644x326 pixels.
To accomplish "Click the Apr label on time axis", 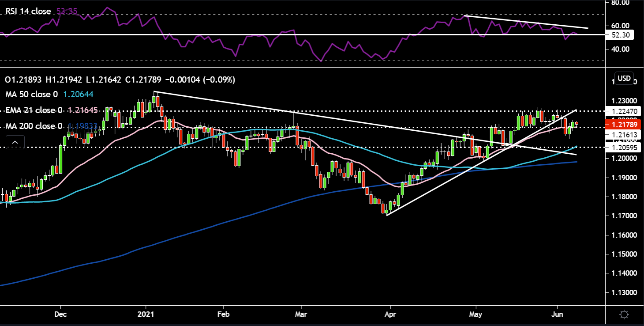I will 390,315.
